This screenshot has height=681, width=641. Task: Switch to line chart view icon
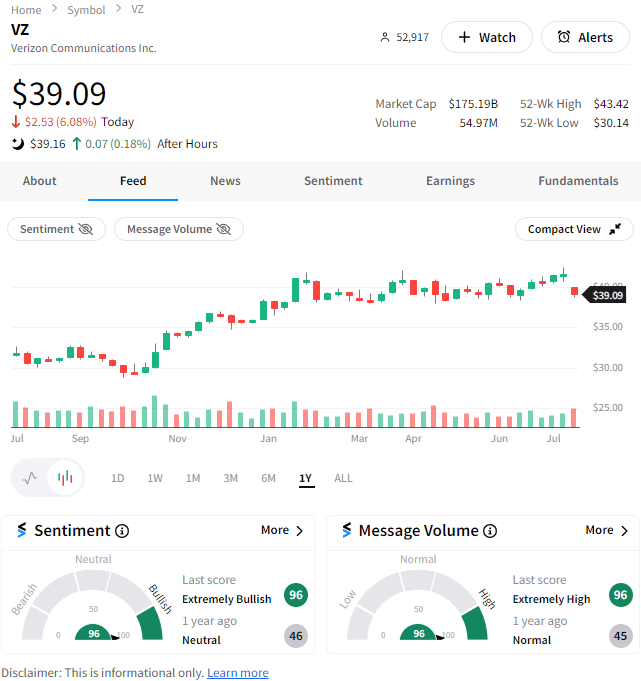tap(30, 478)
